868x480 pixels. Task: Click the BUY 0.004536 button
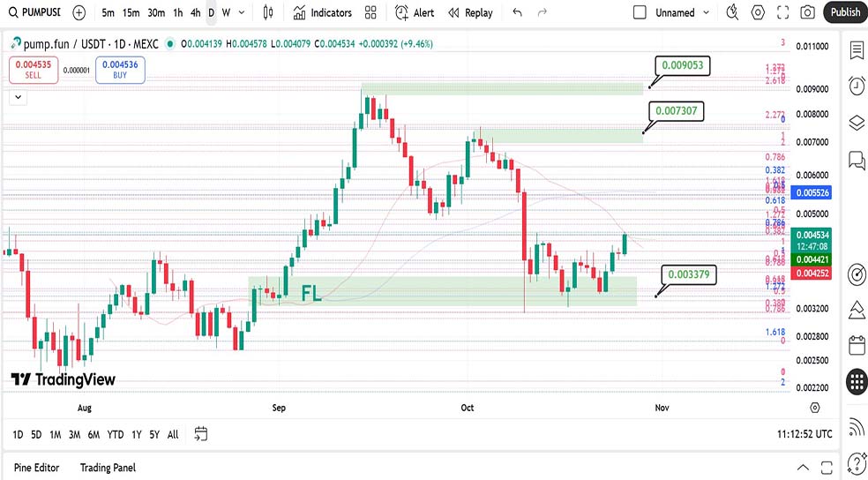coord(120,69)
